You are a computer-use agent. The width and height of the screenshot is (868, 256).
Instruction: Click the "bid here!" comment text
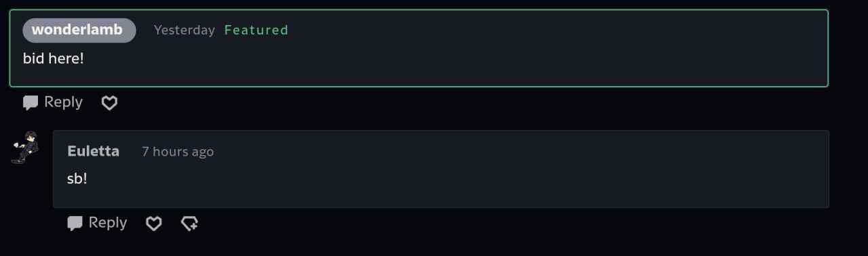coord(54,59)
